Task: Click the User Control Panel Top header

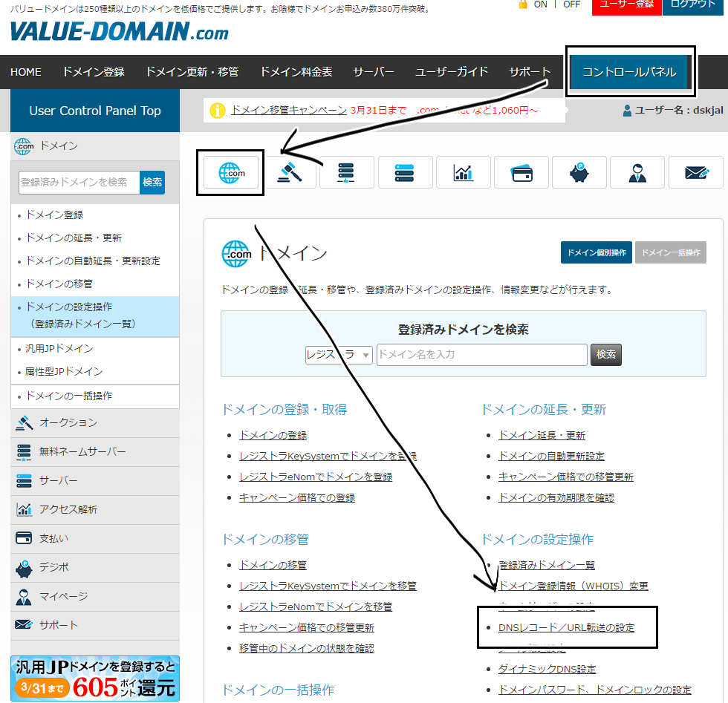Action: point(95,111)
